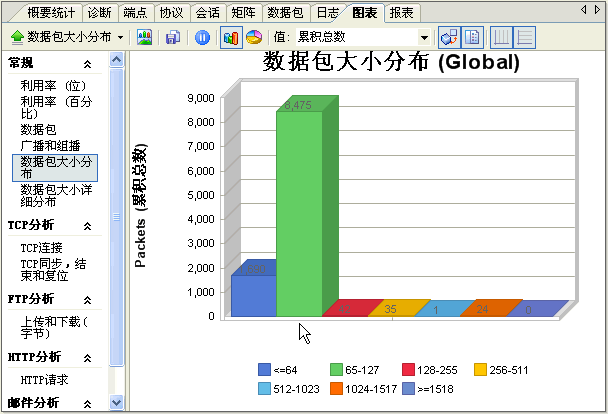Open TCP连接 chart in the sidebar
Viewport: 608px width, 414px height.
tap(42, 247)
